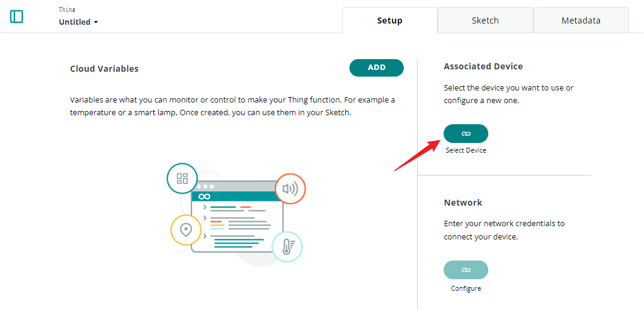Select the Setup tab

(390, 20)
